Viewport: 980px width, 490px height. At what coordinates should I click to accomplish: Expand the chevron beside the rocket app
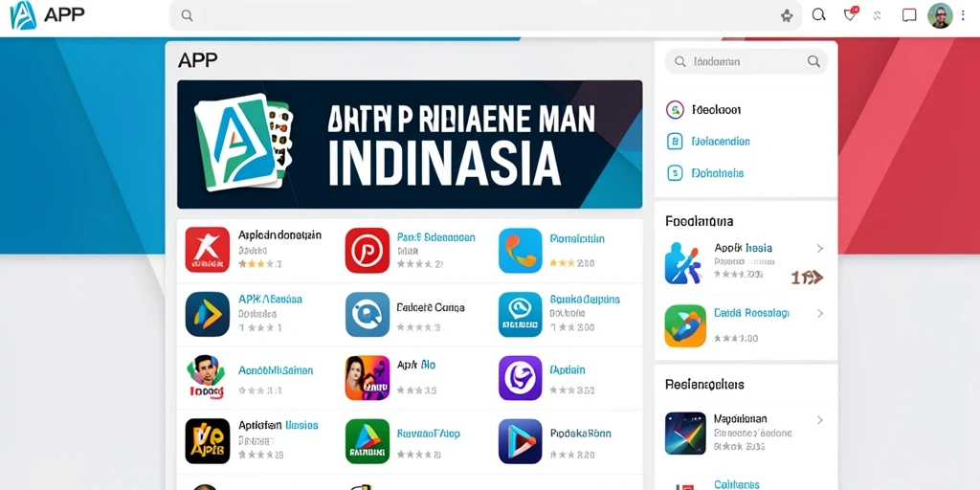click(x=820, y=313)
